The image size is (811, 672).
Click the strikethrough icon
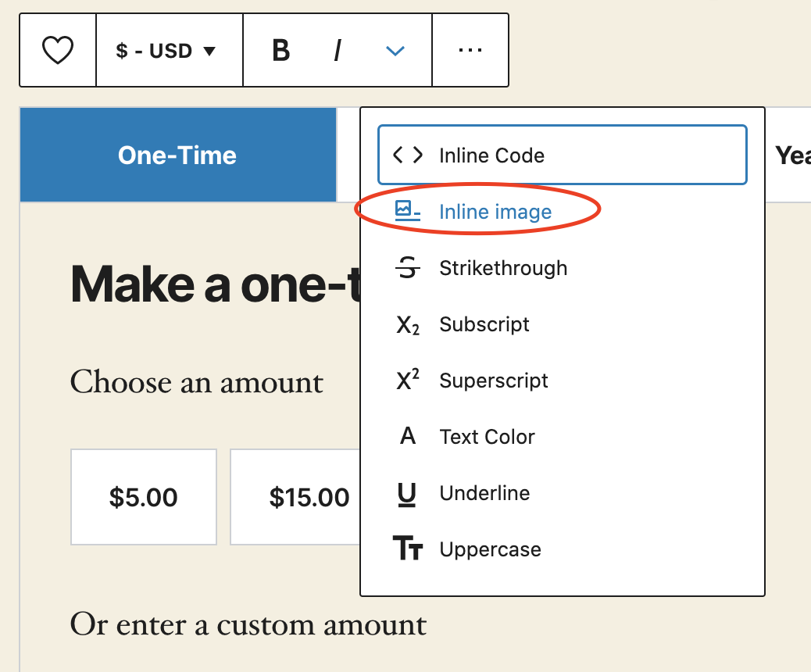click(408, 267)
